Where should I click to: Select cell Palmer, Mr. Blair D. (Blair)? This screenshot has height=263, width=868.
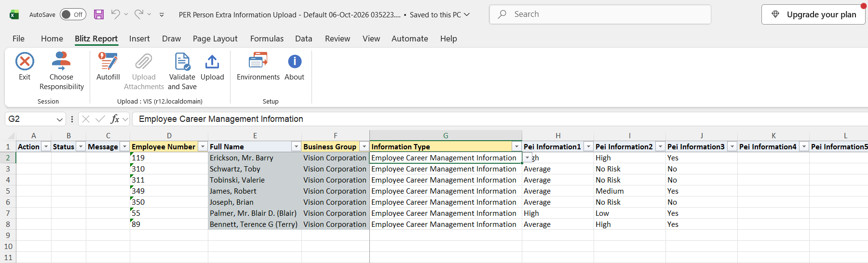point(255,213)
